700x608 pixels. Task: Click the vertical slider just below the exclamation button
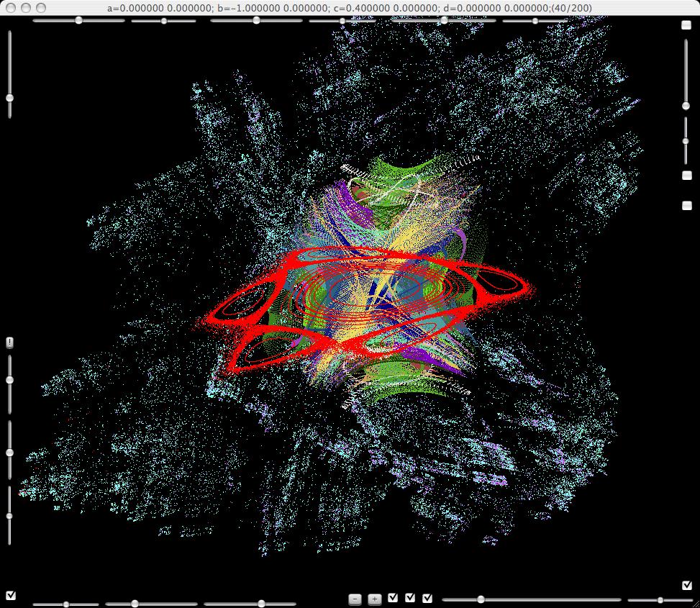tap(9, 384)
